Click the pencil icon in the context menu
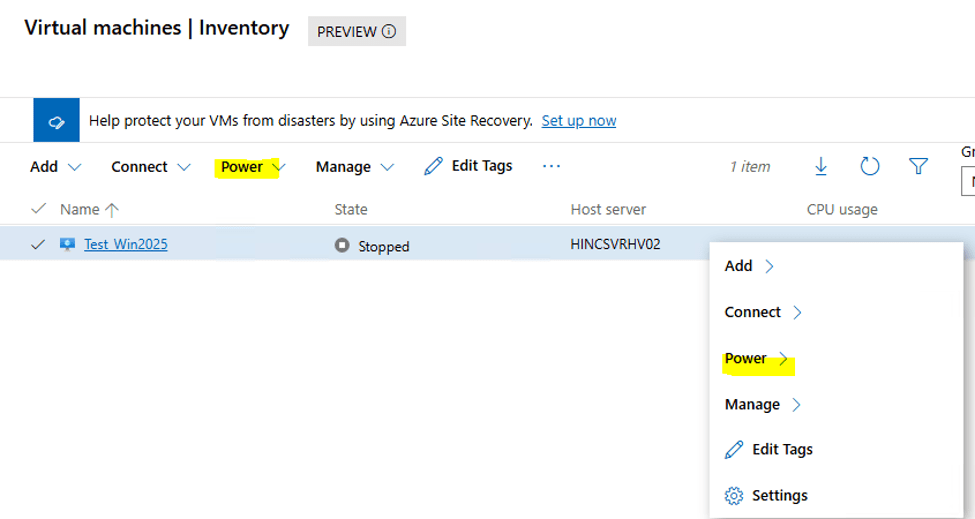975x519 pixels. (x=734, y=449)
